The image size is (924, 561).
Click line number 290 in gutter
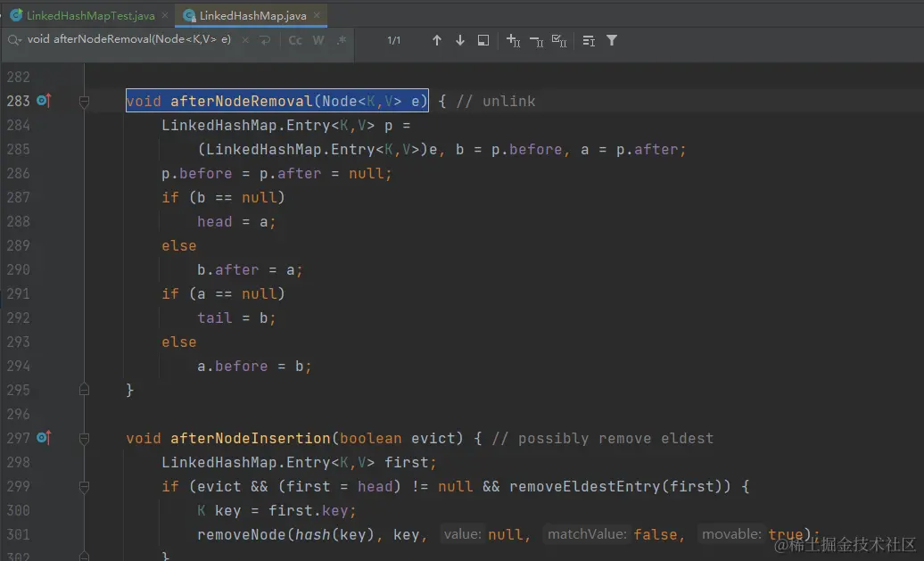tap(18, 269)
